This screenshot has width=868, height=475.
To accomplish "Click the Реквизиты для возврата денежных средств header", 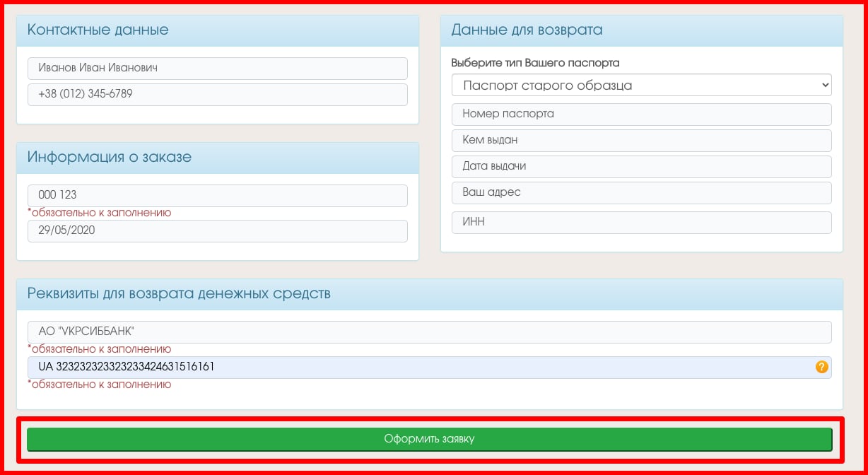I will click(179, 293).
